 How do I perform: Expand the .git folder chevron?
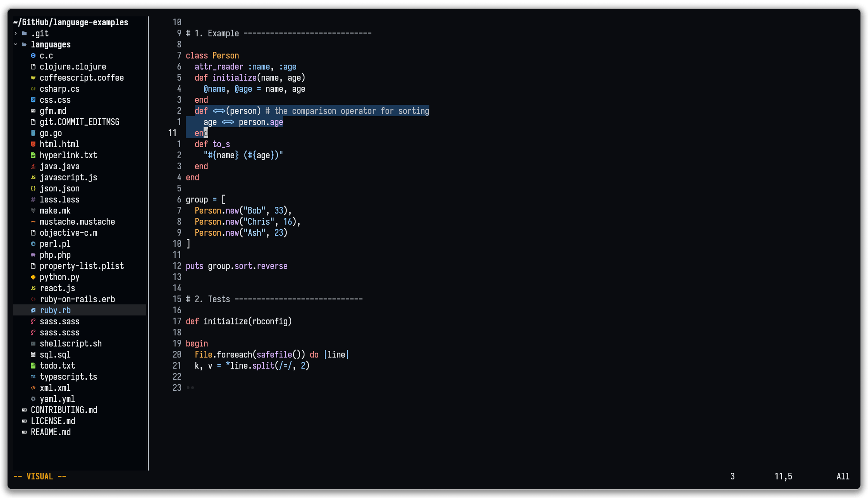(x=15, y=34)
